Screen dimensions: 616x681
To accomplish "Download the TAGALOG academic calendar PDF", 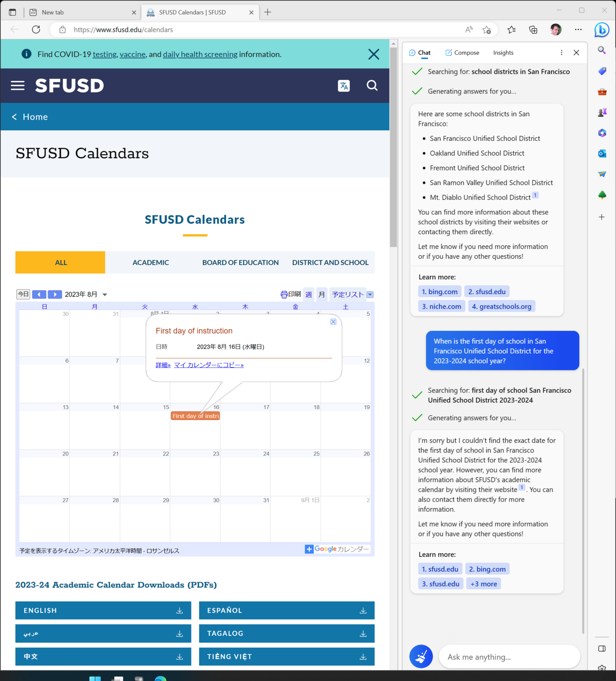I will pyautogui.click(x=287, y=633).
